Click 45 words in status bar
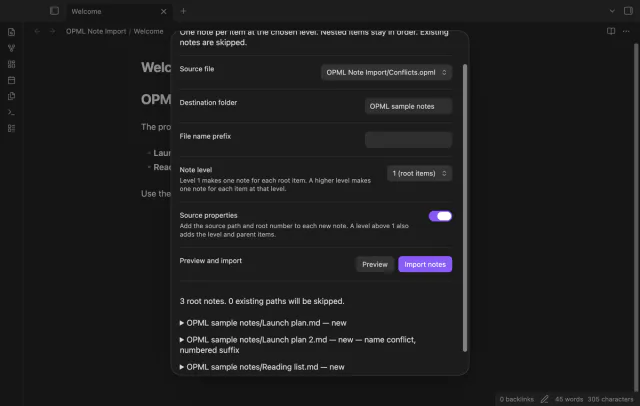This screenshot has width=640, height=406. (569, 399)
